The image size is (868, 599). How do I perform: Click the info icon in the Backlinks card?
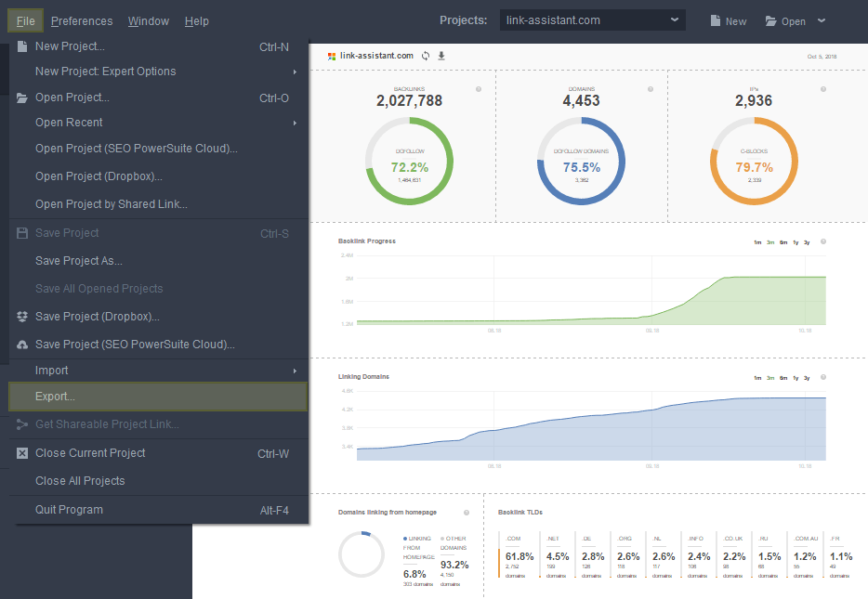point(479,89)
